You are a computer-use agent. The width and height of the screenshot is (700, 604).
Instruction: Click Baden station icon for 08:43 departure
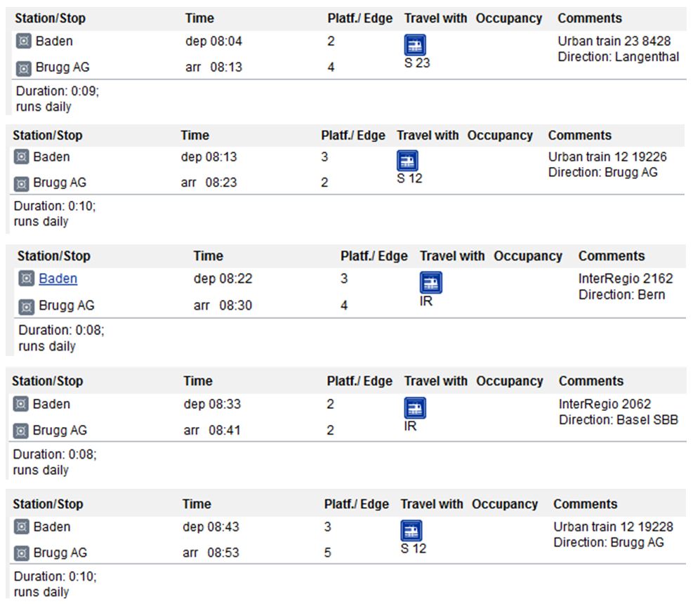click(22, 527)
